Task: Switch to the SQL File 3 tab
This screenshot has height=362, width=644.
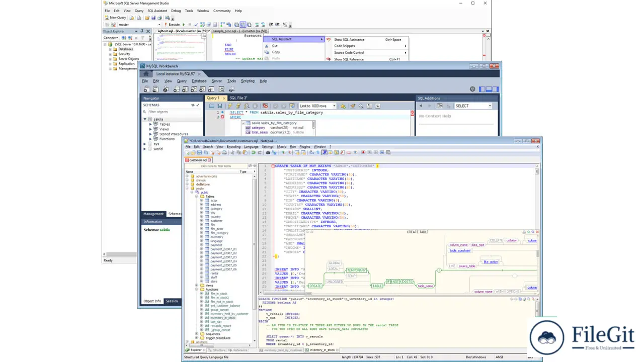Action: (238, 98)
